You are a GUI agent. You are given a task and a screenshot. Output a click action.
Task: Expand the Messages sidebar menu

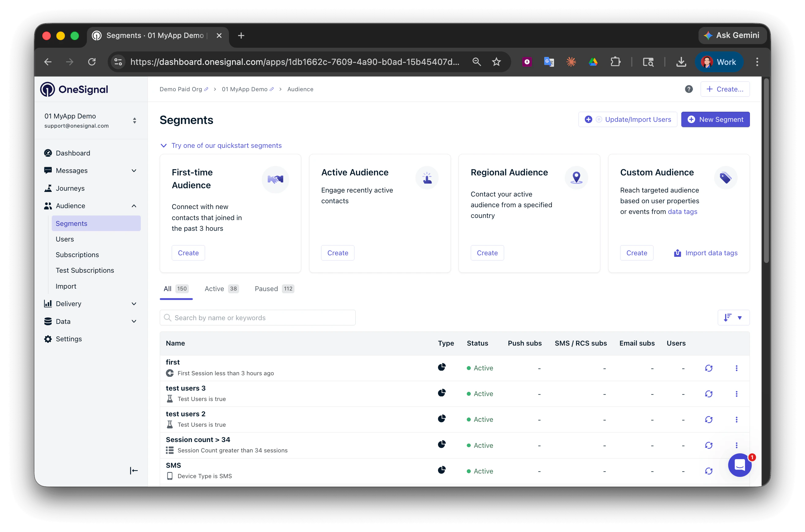[134, 171]
